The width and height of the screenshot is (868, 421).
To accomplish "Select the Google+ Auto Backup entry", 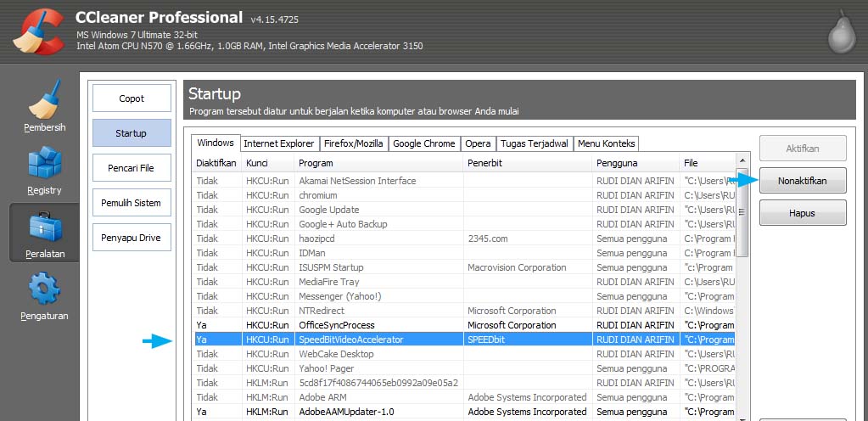I will pyautogui.click(x=464, y=224).
